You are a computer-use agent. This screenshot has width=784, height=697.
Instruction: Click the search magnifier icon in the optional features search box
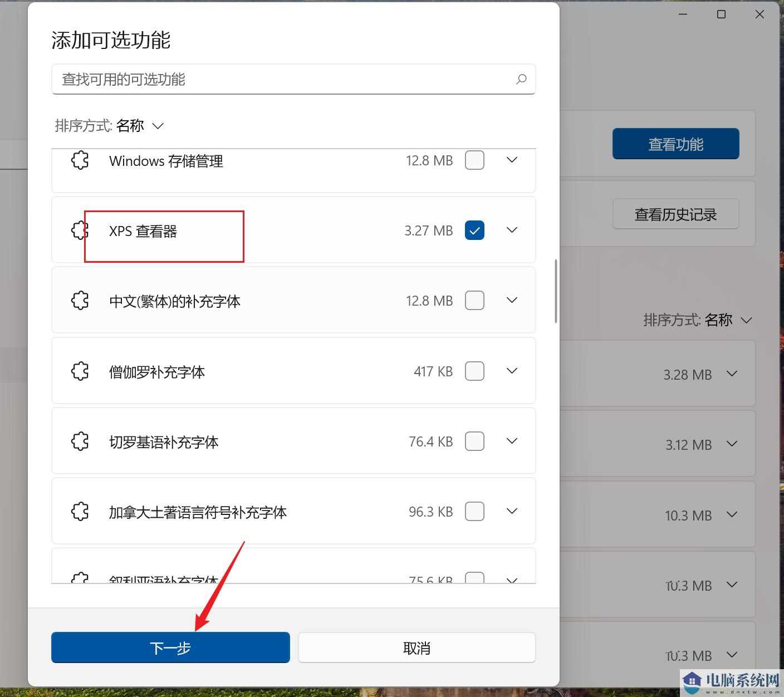tap(521, 79)
